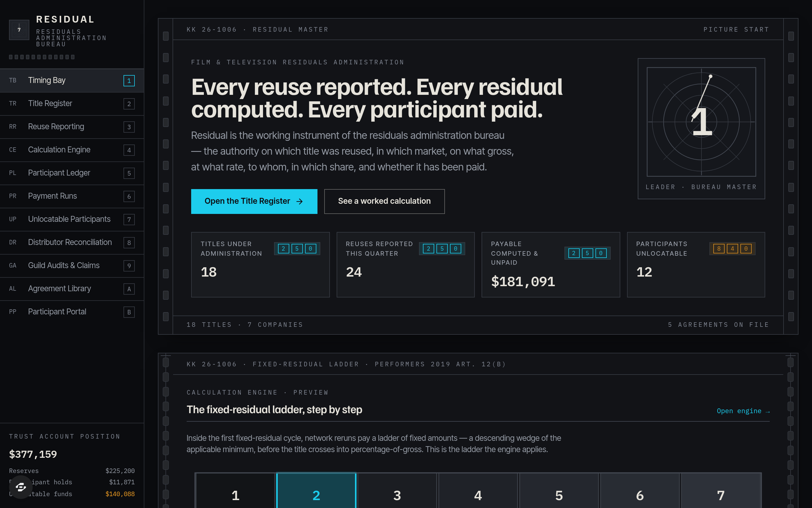Click the $181,091 payable amount
Screen dimensions: 812x508
click(523, 282)
